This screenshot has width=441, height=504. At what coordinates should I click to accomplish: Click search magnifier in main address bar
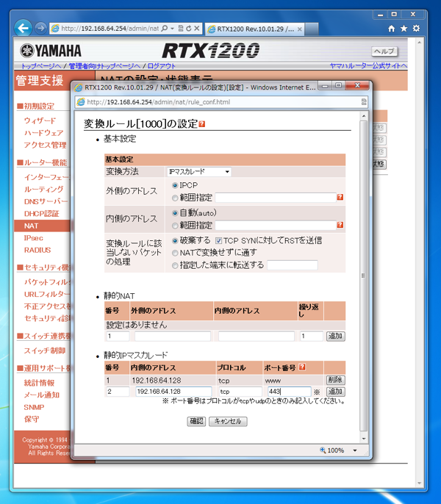165,28
